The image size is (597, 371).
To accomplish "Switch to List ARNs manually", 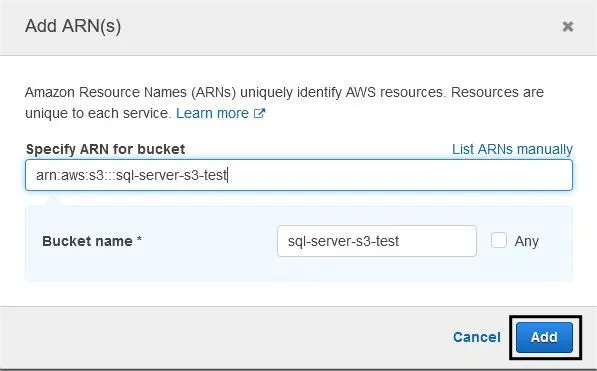I will [512, 149].
